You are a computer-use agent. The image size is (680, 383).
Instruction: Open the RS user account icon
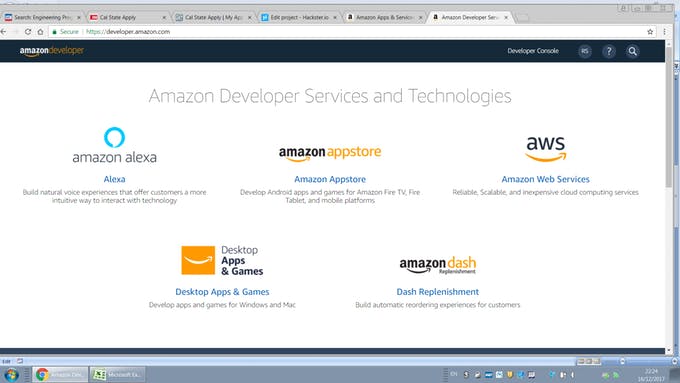(x=585, y=51)
